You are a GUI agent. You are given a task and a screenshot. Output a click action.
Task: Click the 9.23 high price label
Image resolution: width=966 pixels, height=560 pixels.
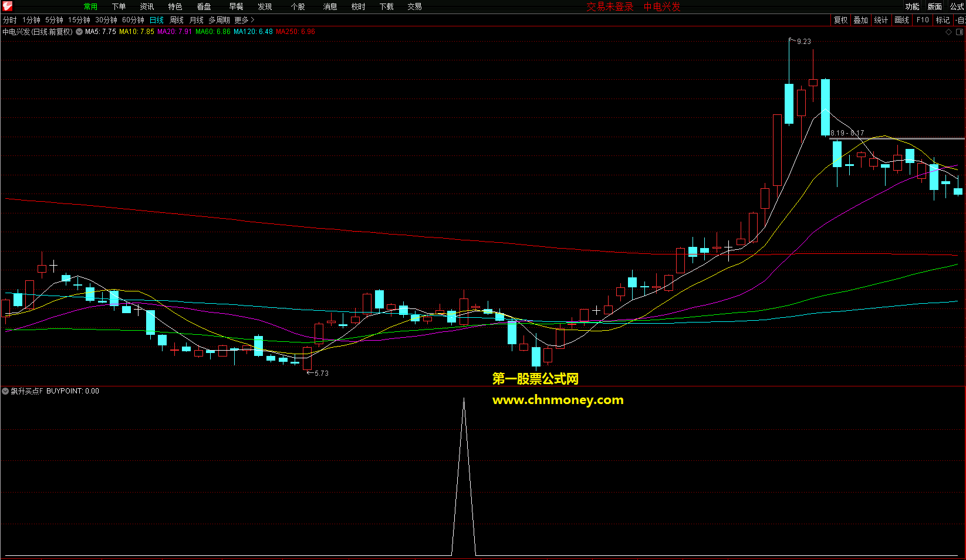click(804, 42)
